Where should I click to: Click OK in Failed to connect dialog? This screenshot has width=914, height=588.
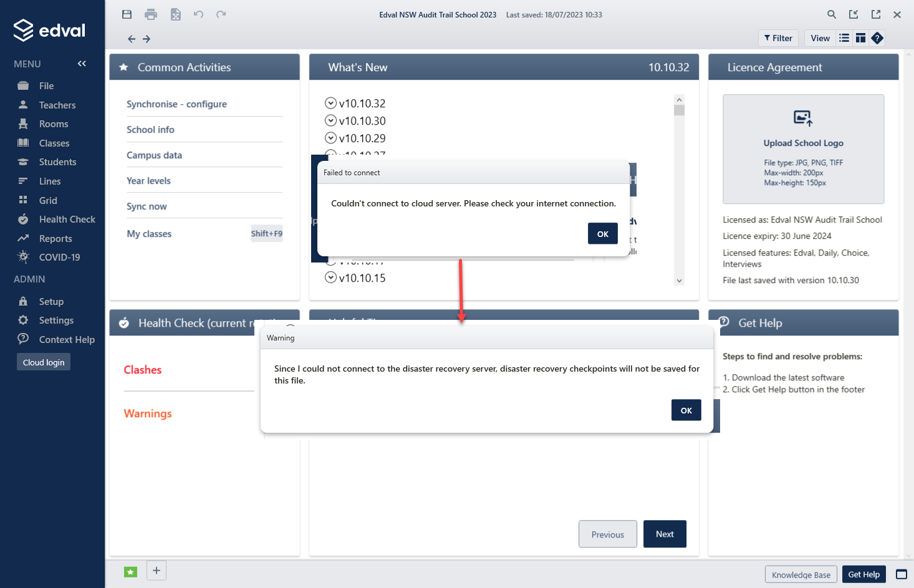click(x=603, y=234)
